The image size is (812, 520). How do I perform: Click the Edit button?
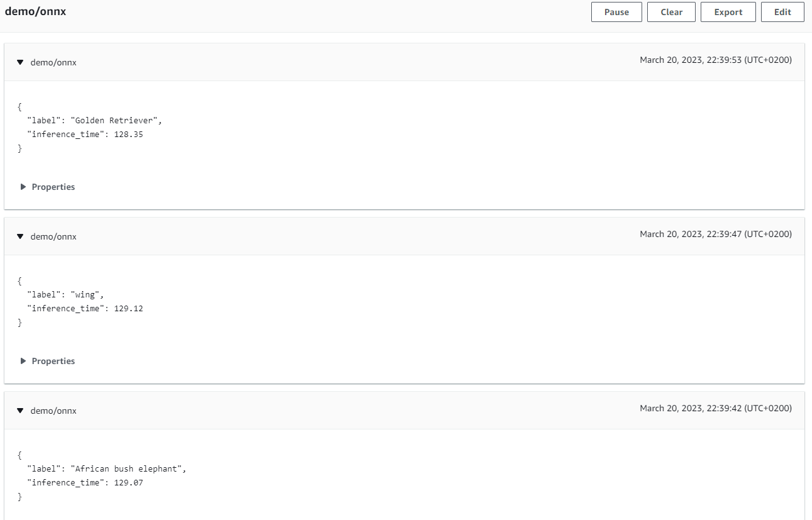point(782,11)
